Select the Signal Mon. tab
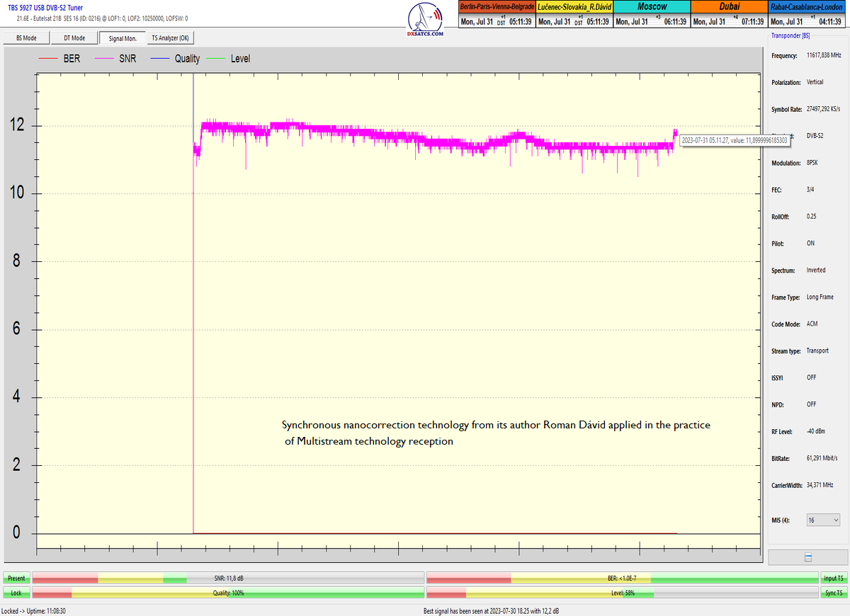This screenshot has width=850, height=616. (x=123, y=38)
